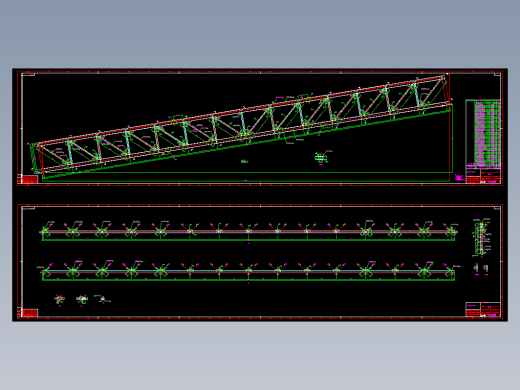Click the lower sheet's bottom-right title block
Image resolution: width=520 pixels, height=390 pixels.
point(483,310)
